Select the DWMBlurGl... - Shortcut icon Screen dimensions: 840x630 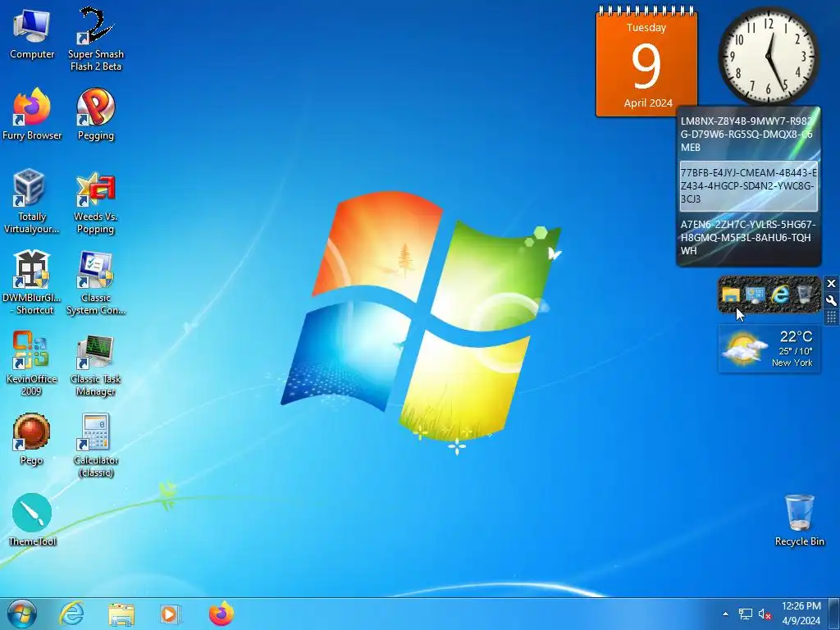32,283
